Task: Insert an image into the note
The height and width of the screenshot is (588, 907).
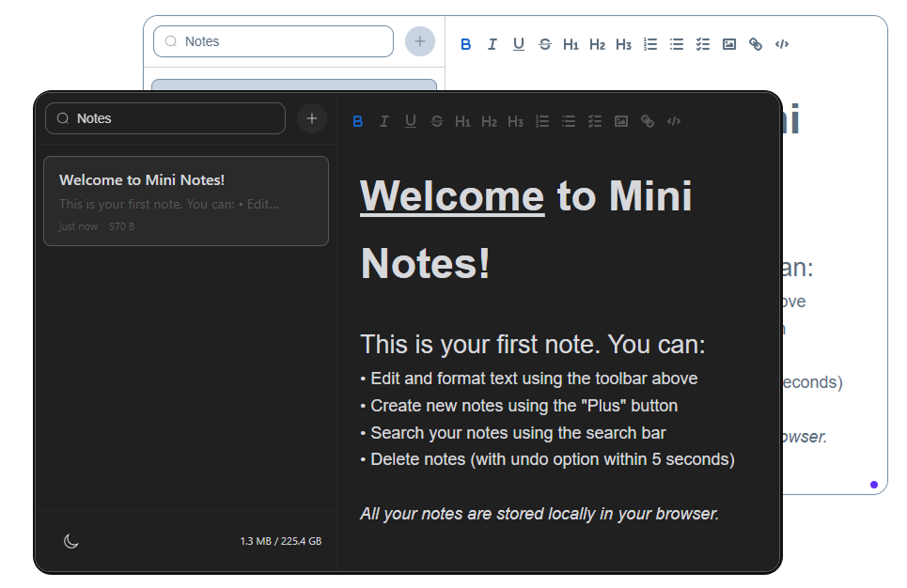Action: click(620, 120)
